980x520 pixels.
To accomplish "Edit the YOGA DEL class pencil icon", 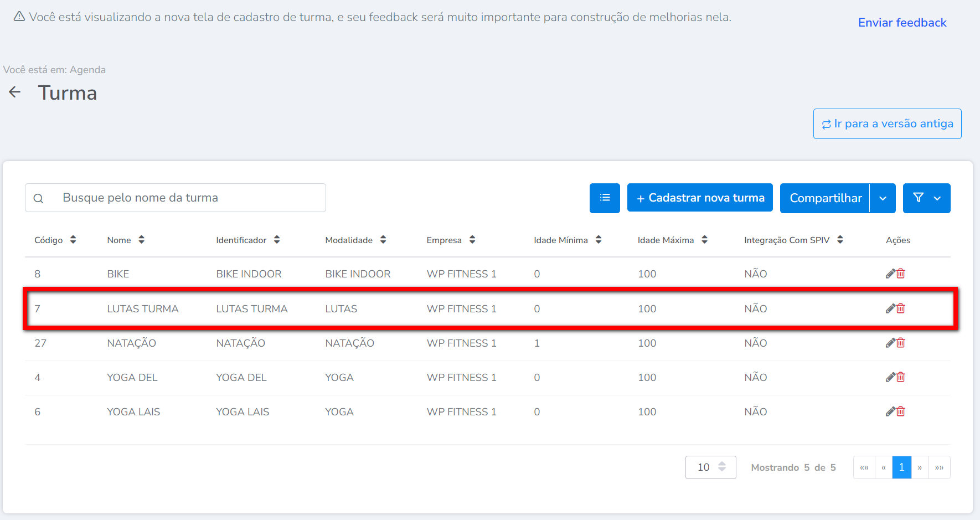I will [890, 377].
